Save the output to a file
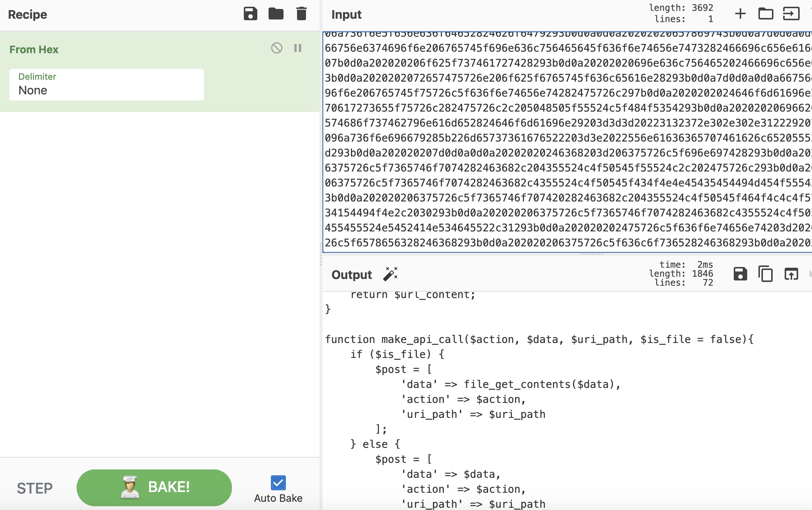This screenshot has width=812, height=510. [x=740, y=274]
